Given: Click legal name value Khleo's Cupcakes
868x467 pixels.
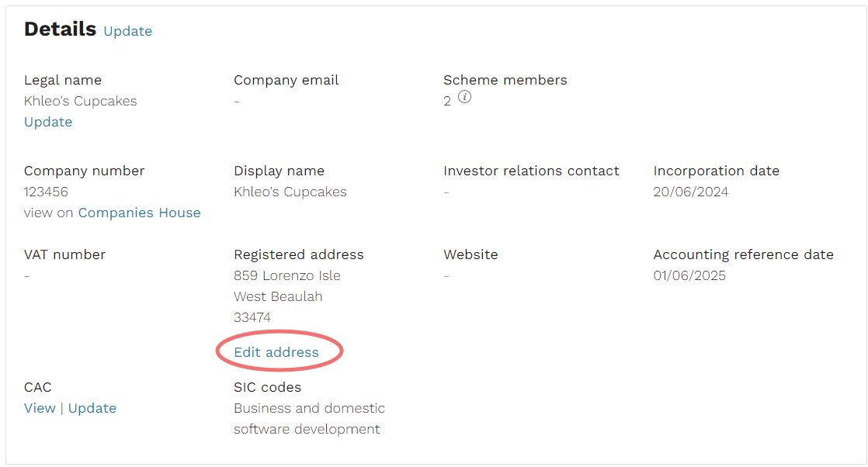Looking at the screenshot, I should [80, 101].
